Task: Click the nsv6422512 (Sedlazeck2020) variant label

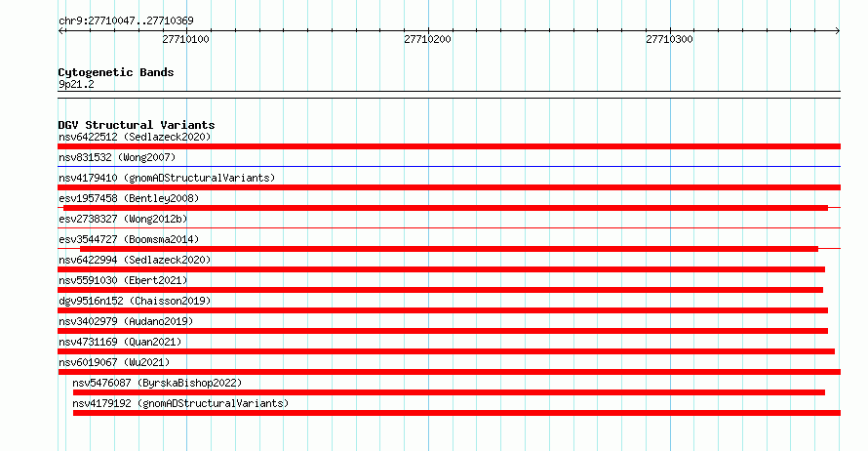Action: pyautogui.click(x=135, y=137)
